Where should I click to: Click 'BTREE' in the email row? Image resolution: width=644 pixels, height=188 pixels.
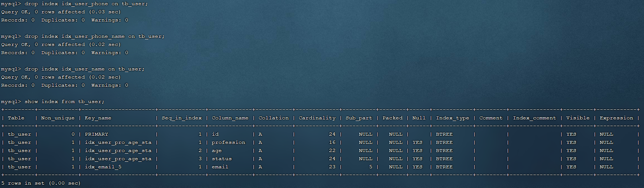tap(444, 167)
